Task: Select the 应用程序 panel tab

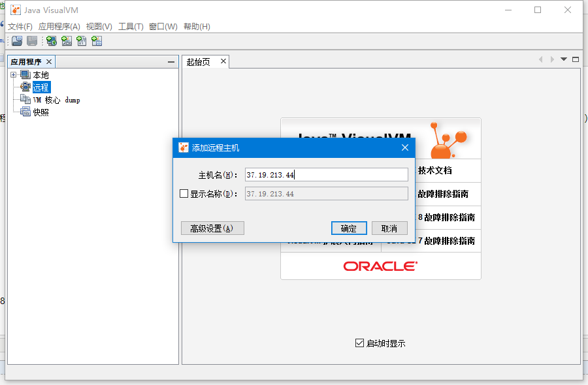Action: [x=26, y=62]
